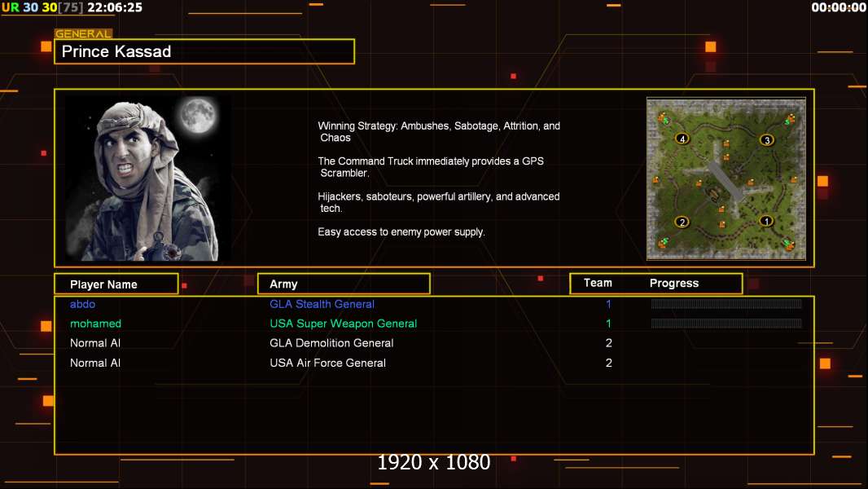Click the 00:00:00 timer readout
868x489 pixels.
[839, 8]
